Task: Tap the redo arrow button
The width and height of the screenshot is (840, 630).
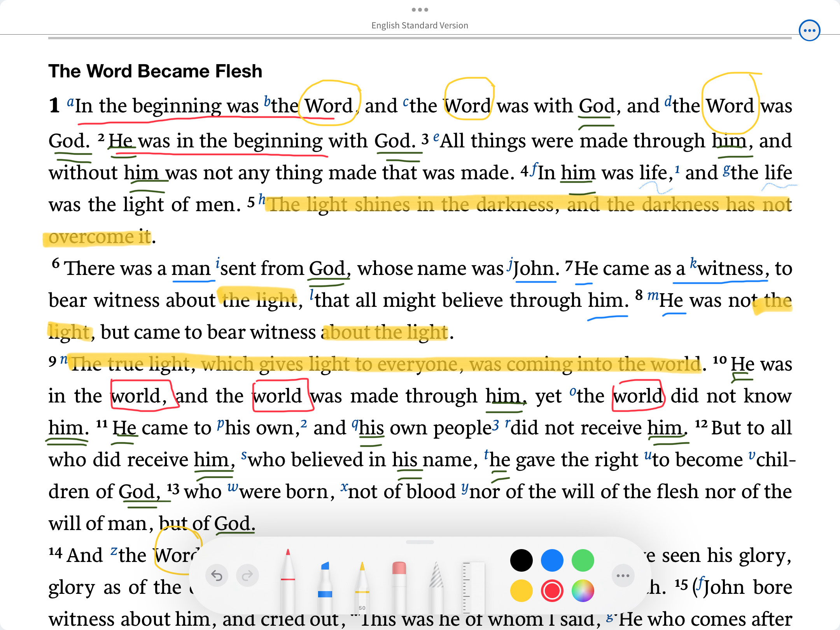Action: [247, 575]
